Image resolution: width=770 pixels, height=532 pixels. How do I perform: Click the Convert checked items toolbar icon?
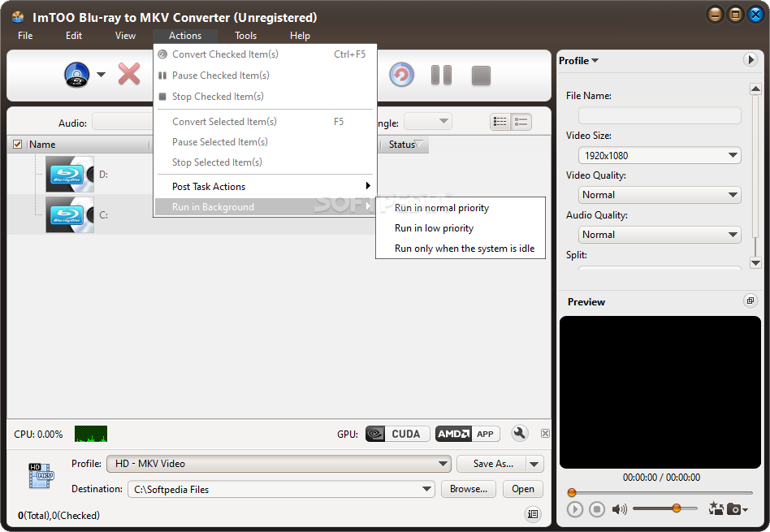pos(401,76)
